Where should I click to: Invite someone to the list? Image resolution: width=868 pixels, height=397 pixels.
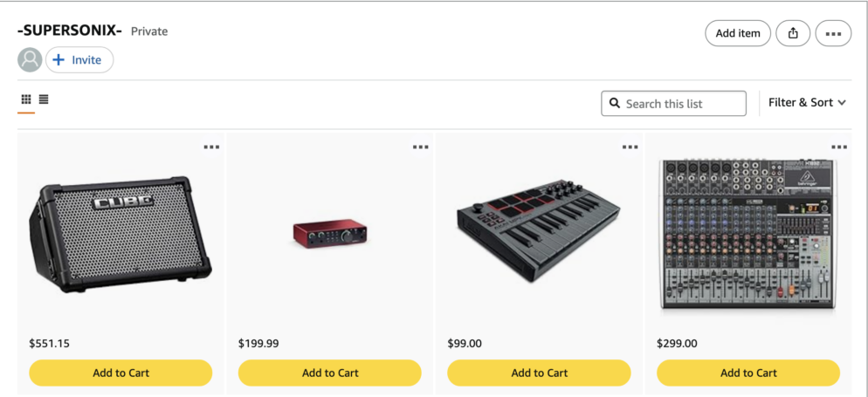click(x=79, y=59)
